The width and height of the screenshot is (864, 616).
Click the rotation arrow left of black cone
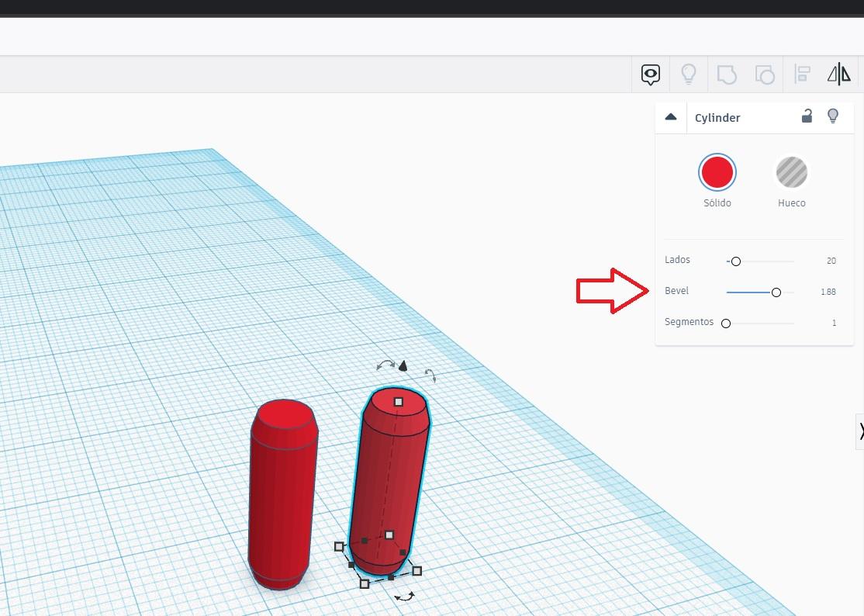click(x=385, y=365)
